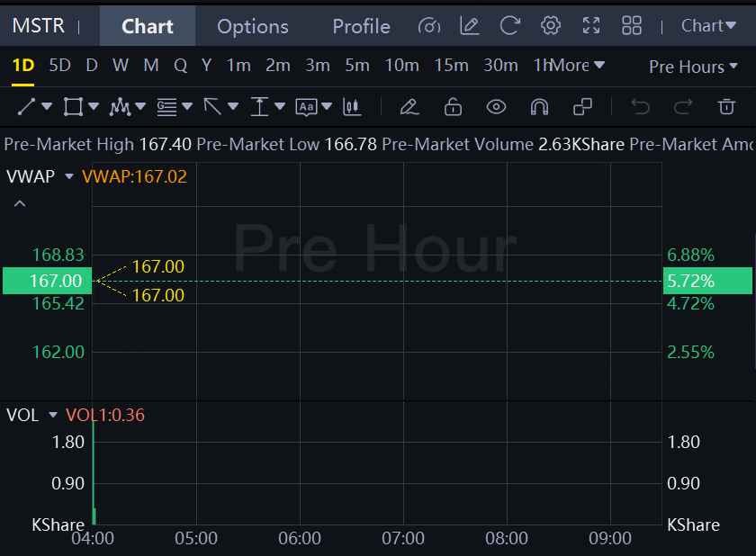Select the 5D timeframe
This screenshot has width=756, height=556.
coord(59,66)
